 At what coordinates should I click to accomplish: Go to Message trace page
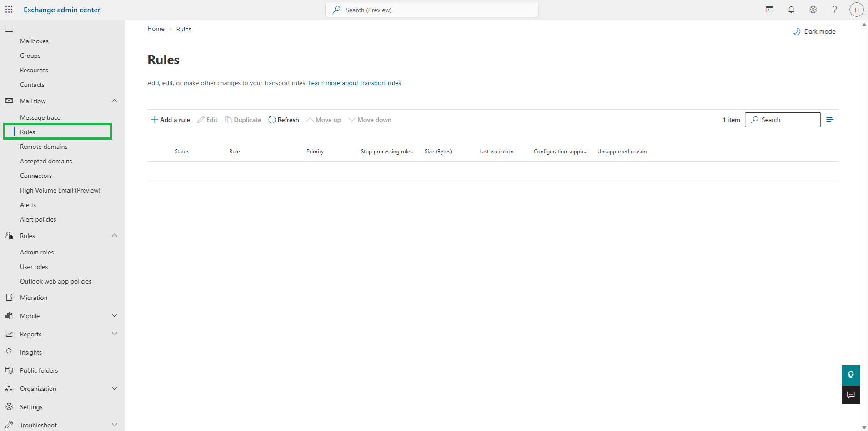click(x=40, y=117)
